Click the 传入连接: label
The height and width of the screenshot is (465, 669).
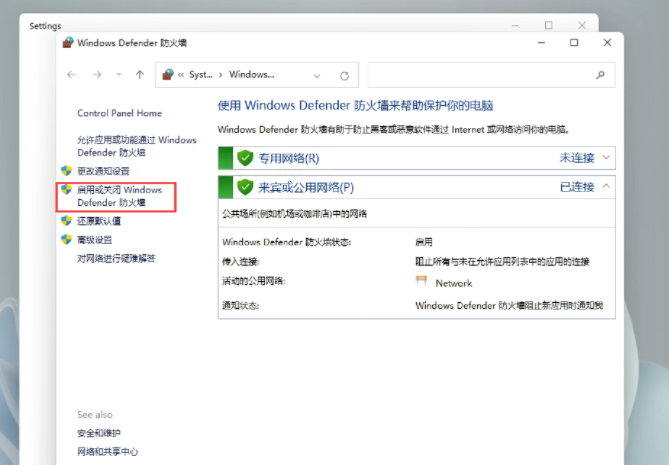(241, 262)
